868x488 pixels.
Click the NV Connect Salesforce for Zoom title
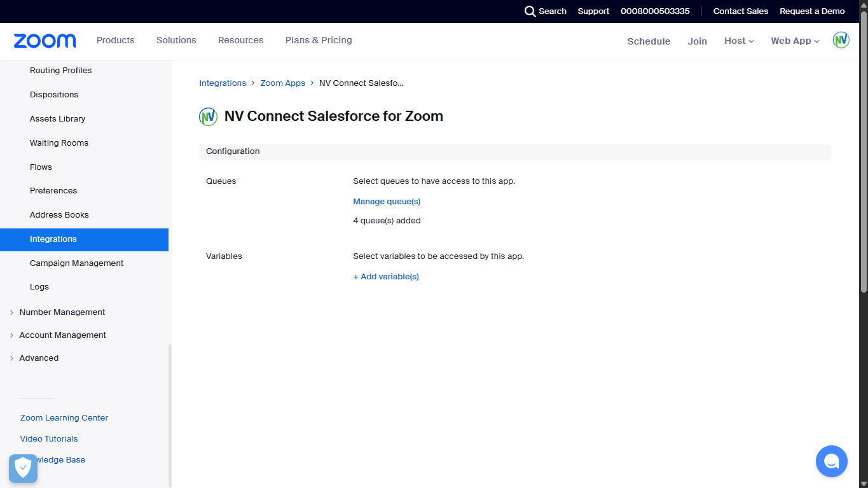tap(334, 116)
